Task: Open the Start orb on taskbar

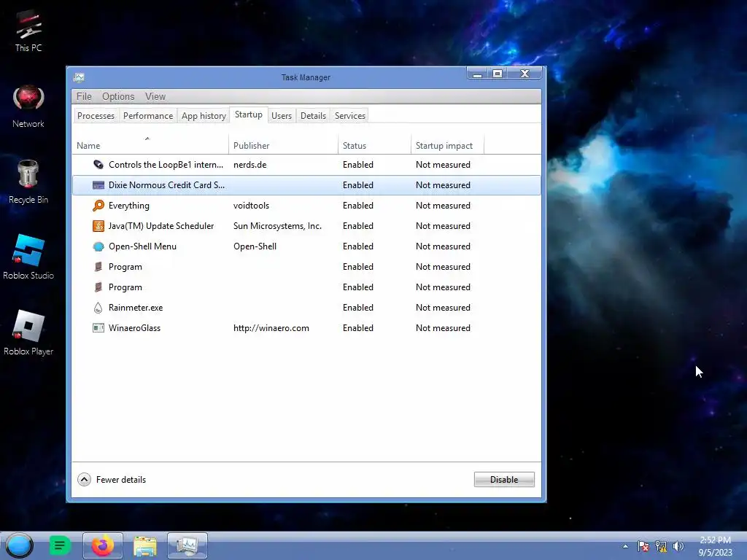Action: (20, 545)
